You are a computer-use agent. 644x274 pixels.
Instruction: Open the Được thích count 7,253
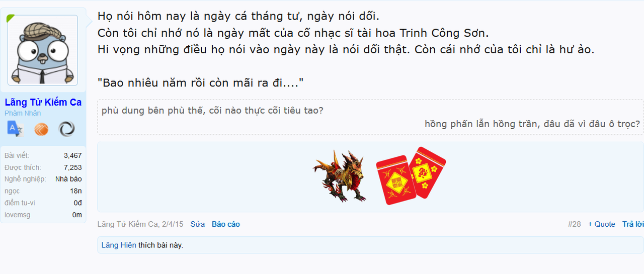coord(72,167)
